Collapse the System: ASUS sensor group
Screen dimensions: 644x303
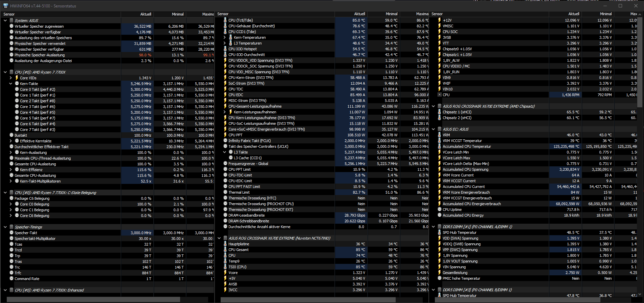click(x=5, y=21)
